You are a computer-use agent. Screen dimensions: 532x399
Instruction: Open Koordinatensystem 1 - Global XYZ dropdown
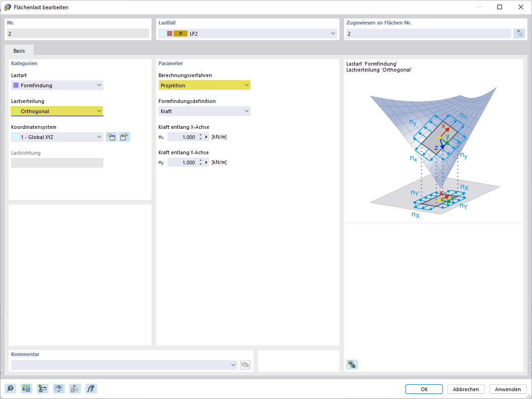(57, 137)
